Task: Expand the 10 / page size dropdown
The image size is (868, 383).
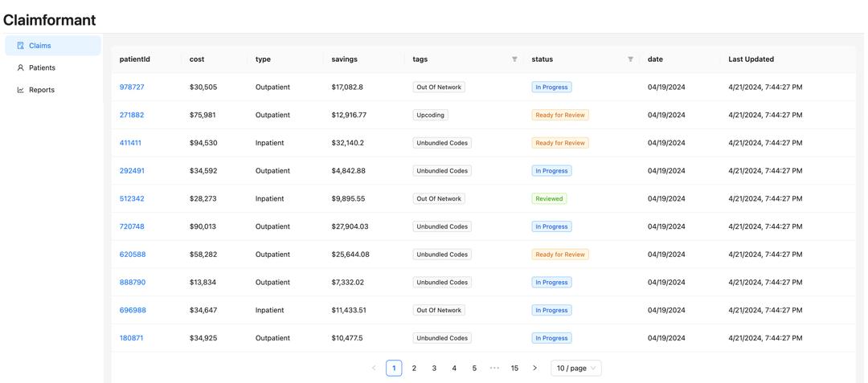Action: (x=575, y=369)
